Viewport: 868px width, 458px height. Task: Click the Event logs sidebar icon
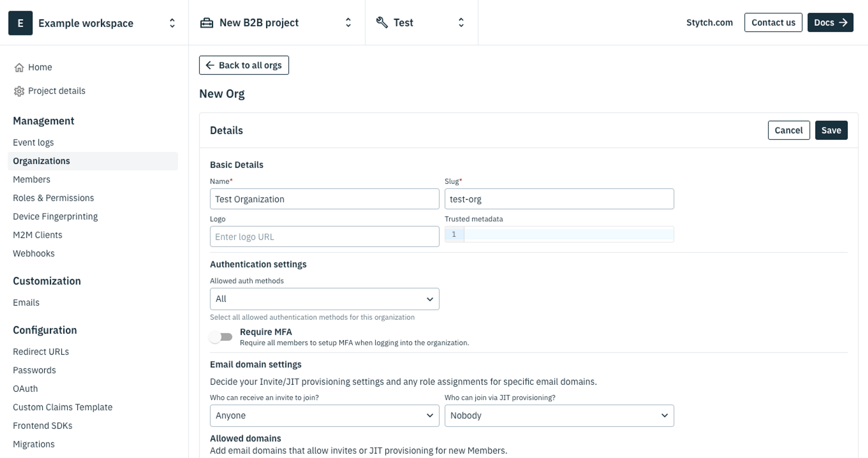coord(33,142)
